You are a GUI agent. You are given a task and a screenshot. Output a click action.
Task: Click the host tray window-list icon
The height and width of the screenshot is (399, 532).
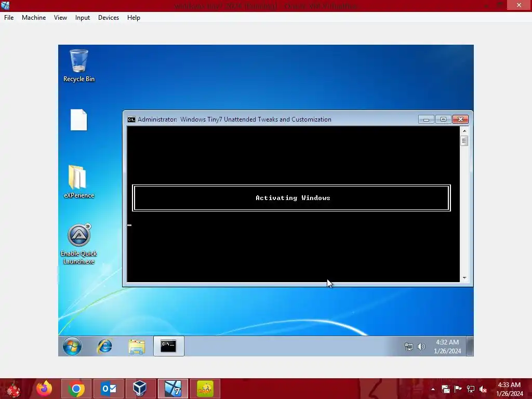point(445,389)
